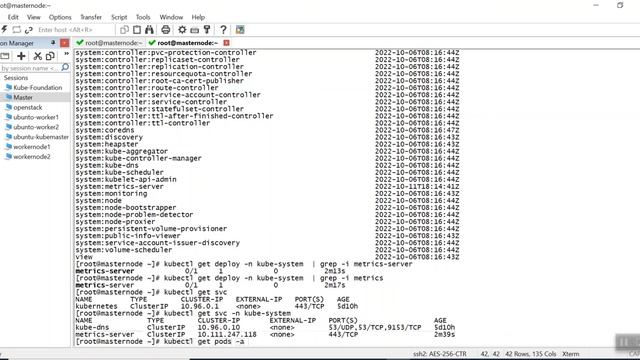Click the New Folder icon in Session Manager

click(x=5, y=56)
